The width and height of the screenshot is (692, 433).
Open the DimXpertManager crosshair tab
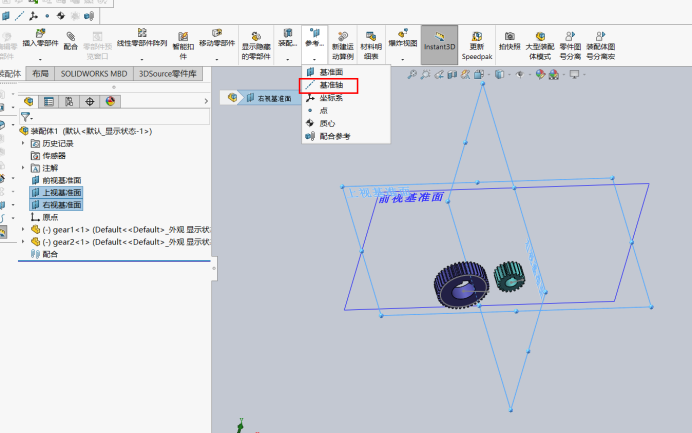click(x=90, y=102)
